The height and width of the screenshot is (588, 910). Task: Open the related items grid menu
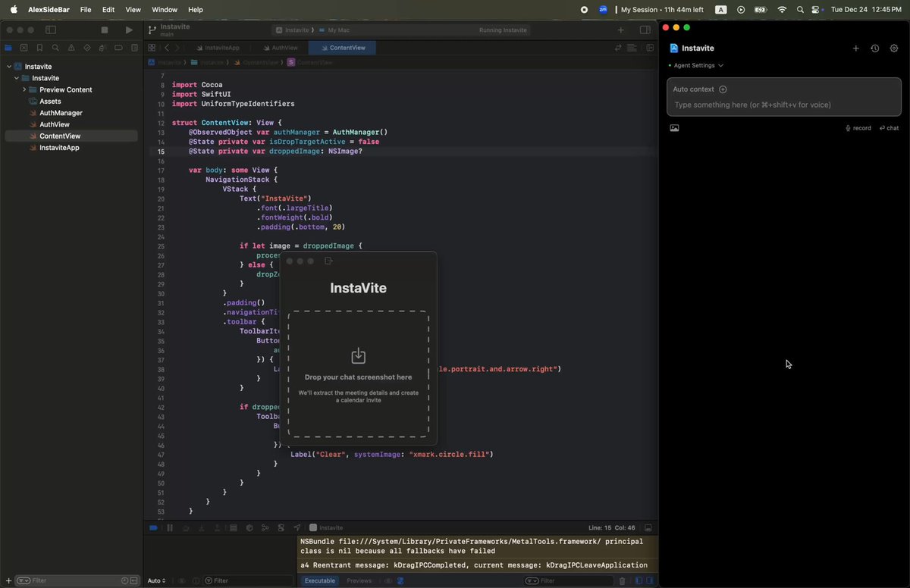point(152,48)
